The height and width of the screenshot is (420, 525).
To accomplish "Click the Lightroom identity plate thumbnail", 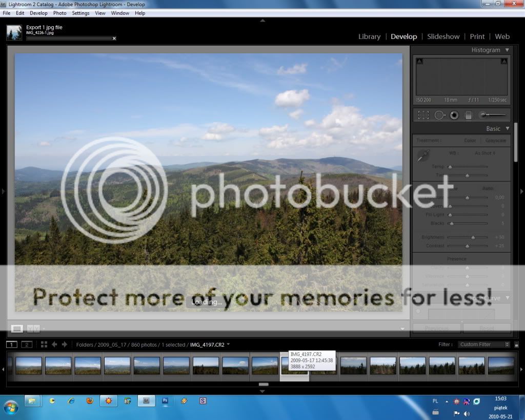I will (14, 32).
